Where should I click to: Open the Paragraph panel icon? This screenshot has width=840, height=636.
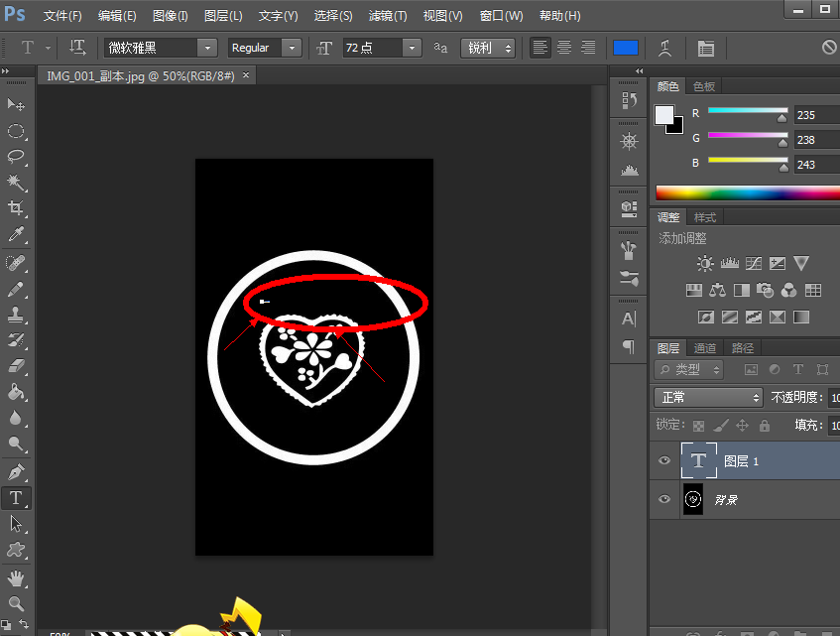tap(629, 346)
